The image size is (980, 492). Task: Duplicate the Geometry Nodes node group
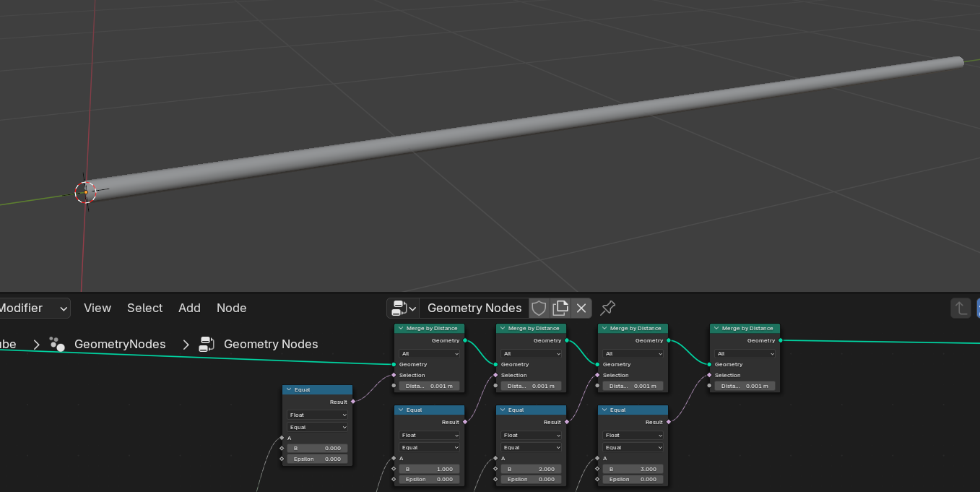click(560, 308)
